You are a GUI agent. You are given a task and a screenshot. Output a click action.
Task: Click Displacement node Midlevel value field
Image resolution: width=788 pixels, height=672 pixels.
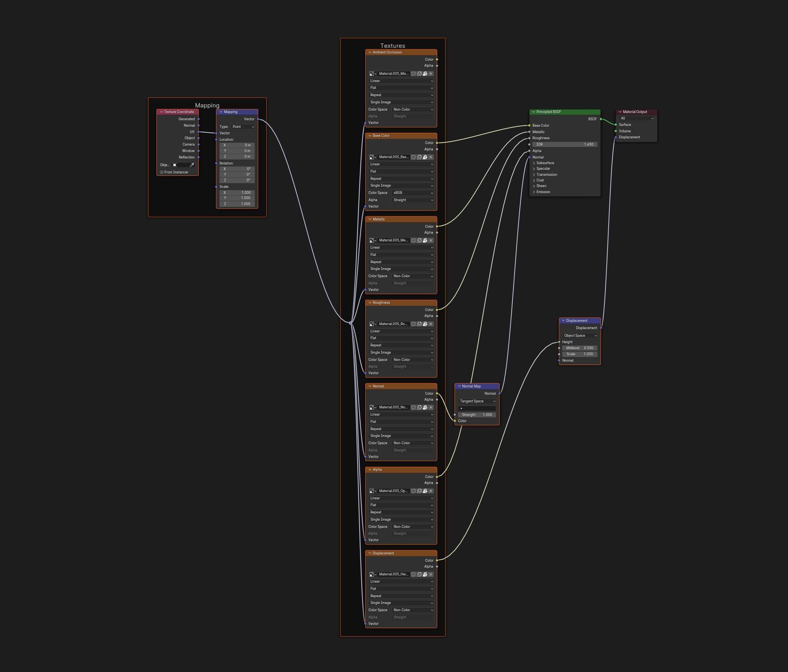(579, 348)
